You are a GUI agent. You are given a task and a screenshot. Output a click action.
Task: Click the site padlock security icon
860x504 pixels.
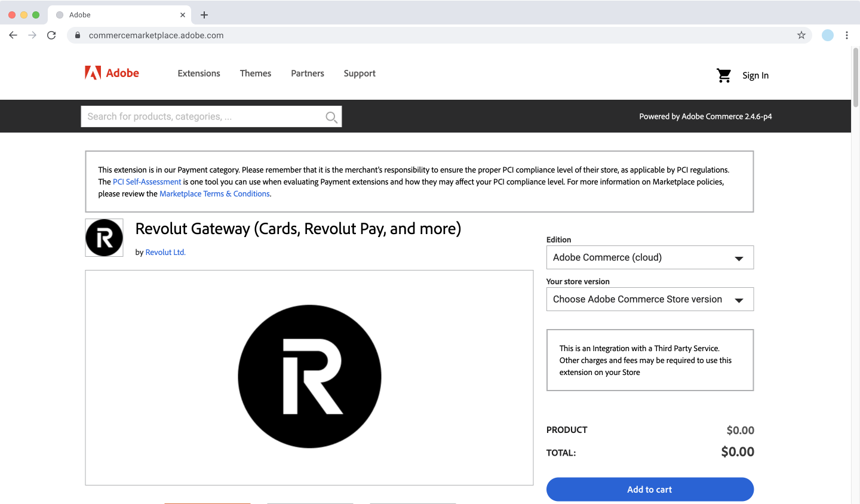78,35
